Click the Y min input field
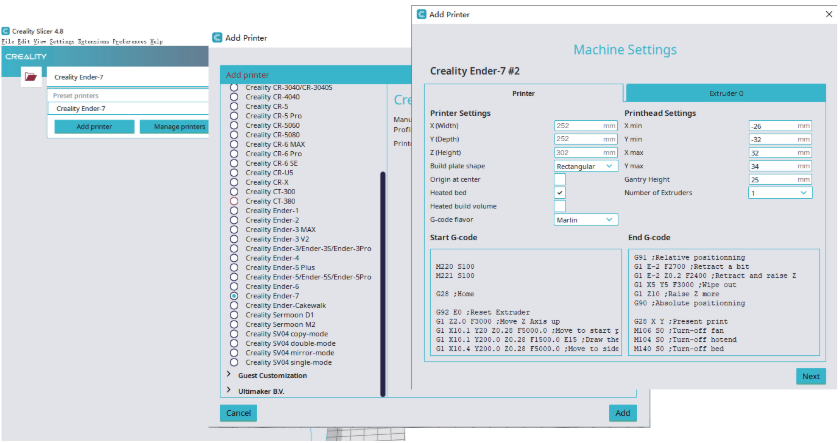Image resolution: width=840 pixels, height=443 pixels. 780,139
